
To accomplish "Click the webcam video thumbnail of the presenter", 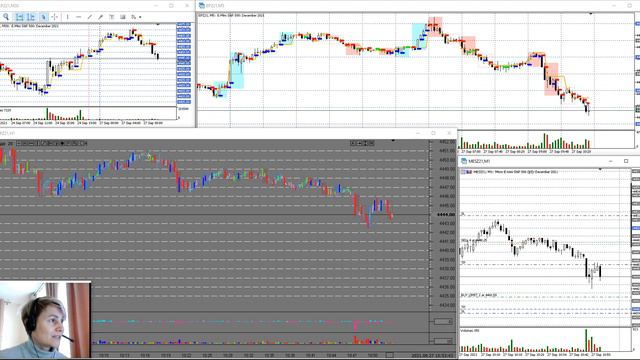I will click(45, 320).
